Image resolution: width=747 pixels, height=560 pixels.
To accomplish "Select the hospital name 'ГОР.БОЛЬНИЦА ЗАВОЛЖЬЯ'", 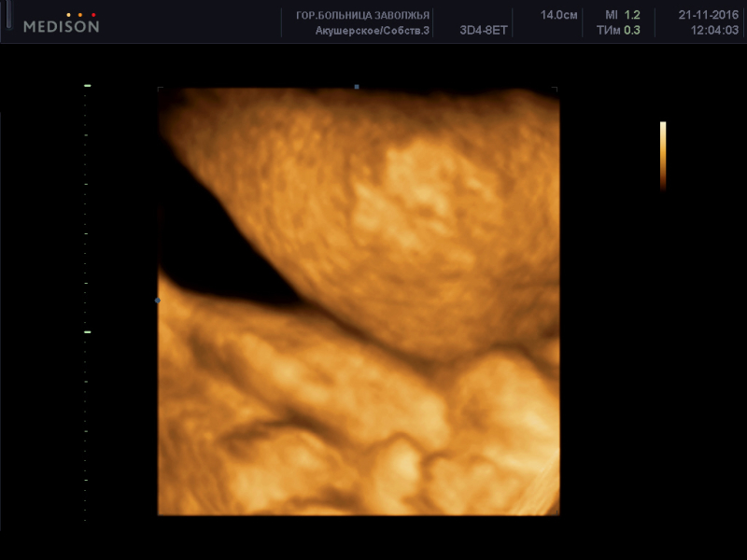I will tap(362, 15).
